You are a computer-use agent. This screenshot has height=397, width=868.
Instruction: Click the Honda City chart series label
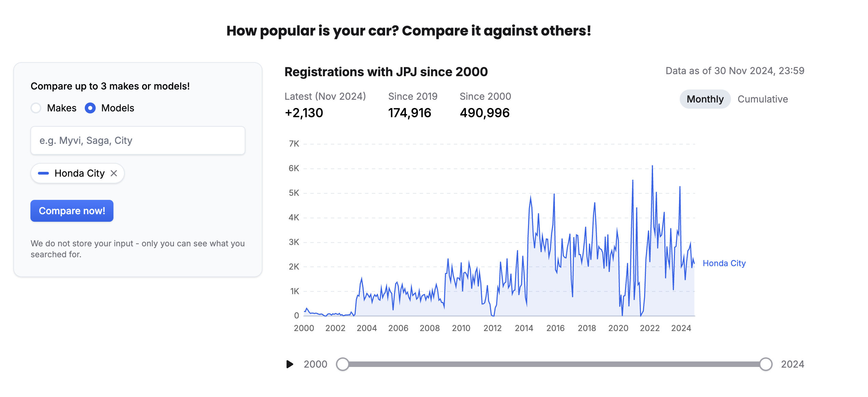coord(724,263)
